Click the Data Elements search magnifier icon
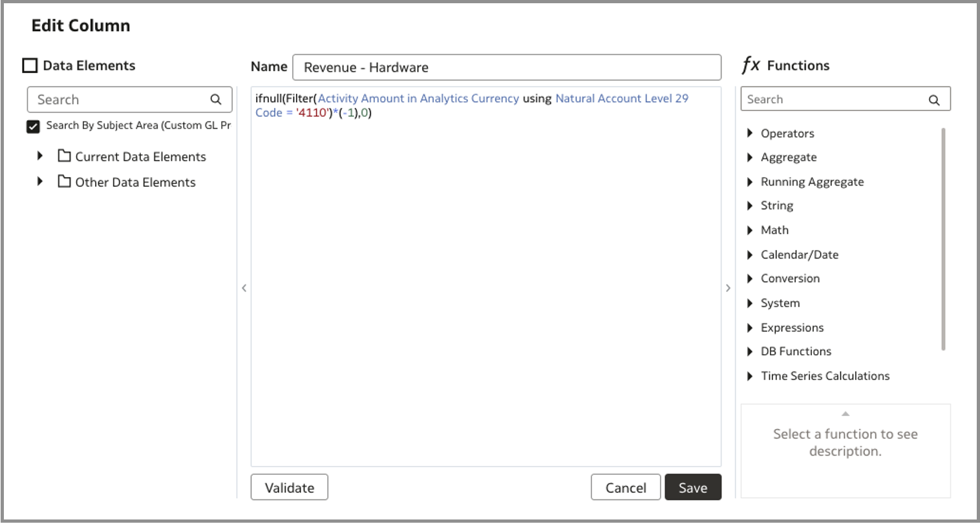 tap(216, 100)
